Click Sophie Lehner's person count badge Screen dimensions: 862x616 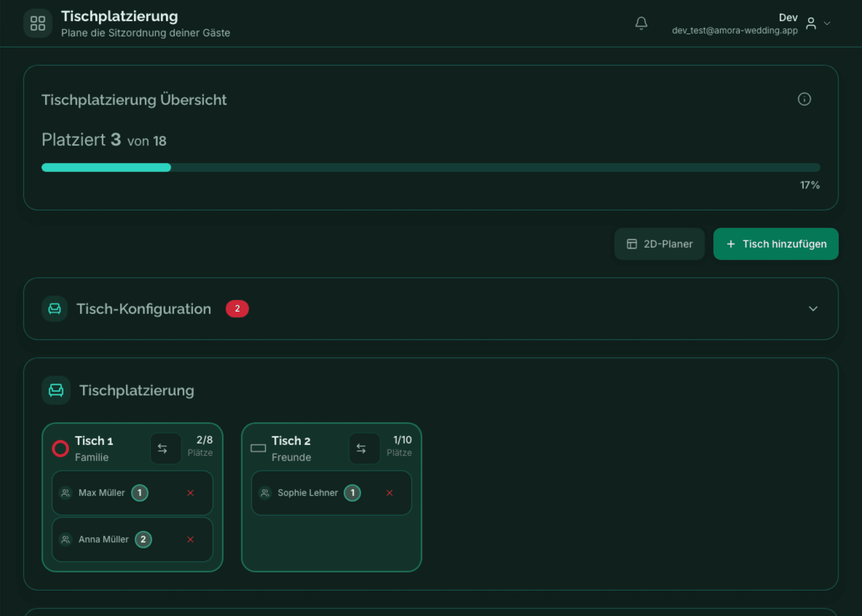pyautogui.click(x=352, y=493)
